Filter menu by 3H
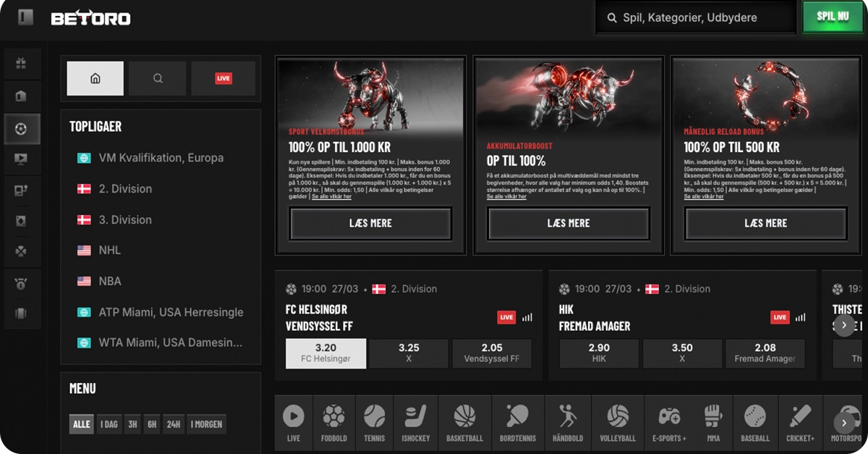 (x=132, y=424)
